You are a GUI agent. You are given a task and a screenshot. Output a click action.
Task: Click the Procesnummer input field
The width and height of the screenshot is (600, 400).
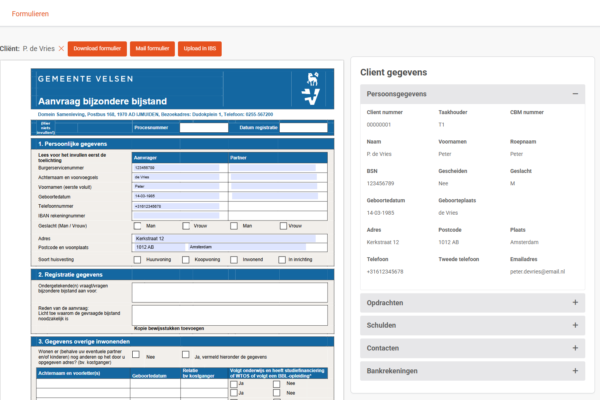point(204,127)
